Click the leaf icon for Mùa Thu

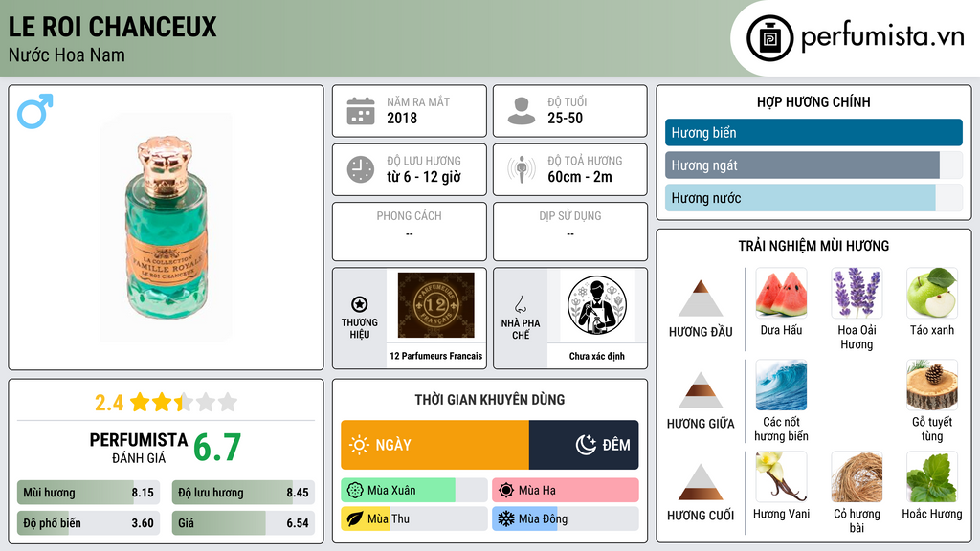tap(355, 518)
